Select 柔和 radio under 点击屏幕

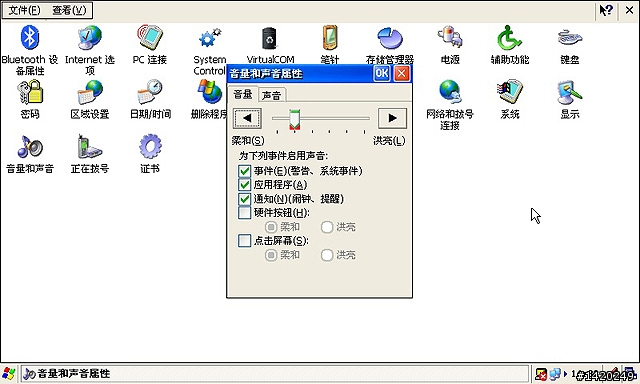(x=271, y=255)
